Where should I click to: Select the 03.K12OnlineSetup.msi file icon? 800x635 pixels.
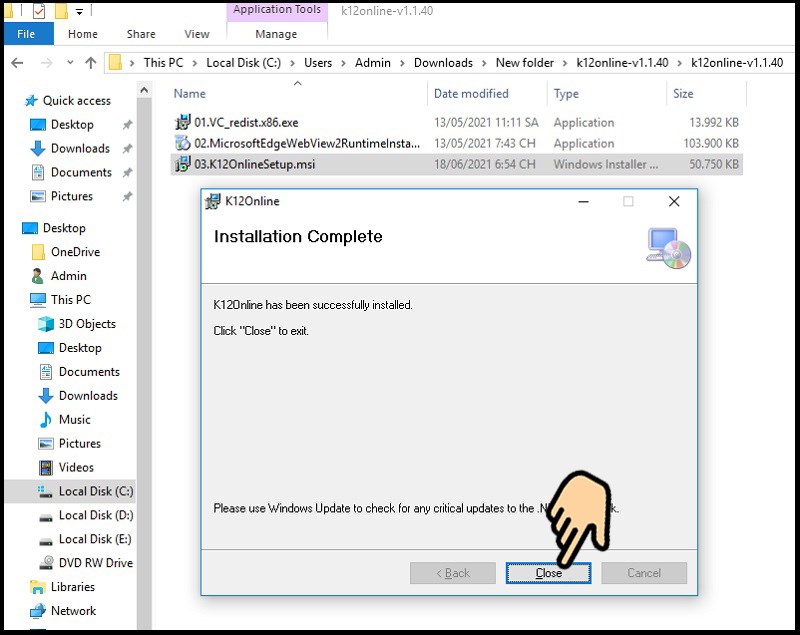click(x=183, y=164)
